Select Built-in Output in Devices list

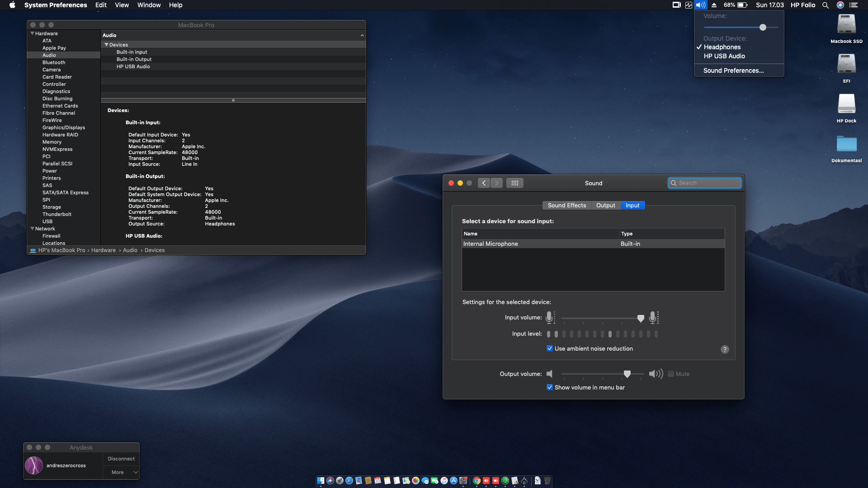pos(233,59)
